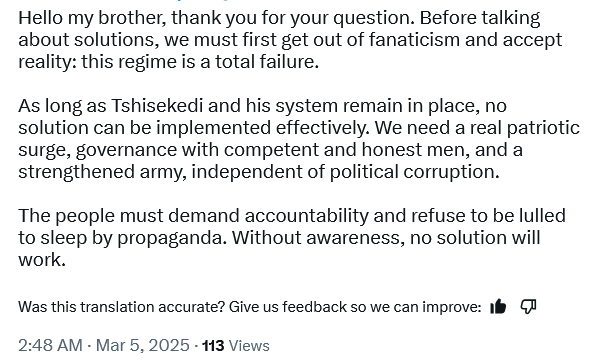Click the line 'about solutions, we must first'

pyautogui.click(x=290, y=40)
